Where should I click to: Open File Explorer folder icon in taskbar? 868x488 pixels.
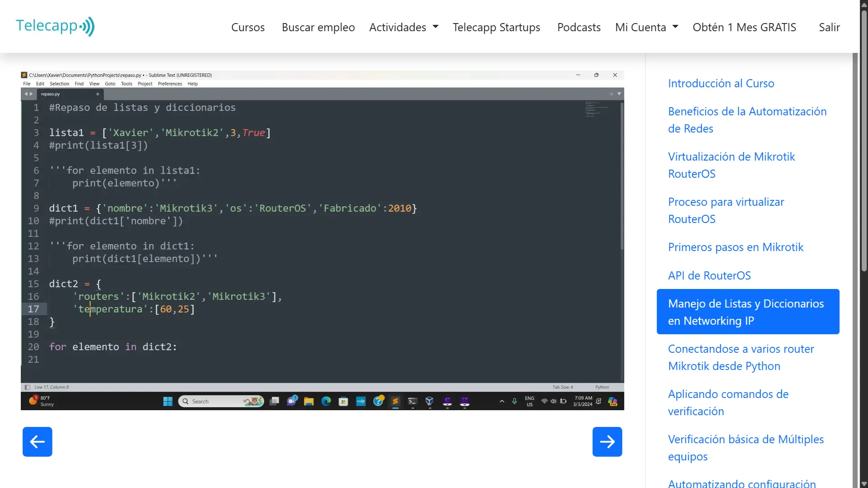coord(309,401)
